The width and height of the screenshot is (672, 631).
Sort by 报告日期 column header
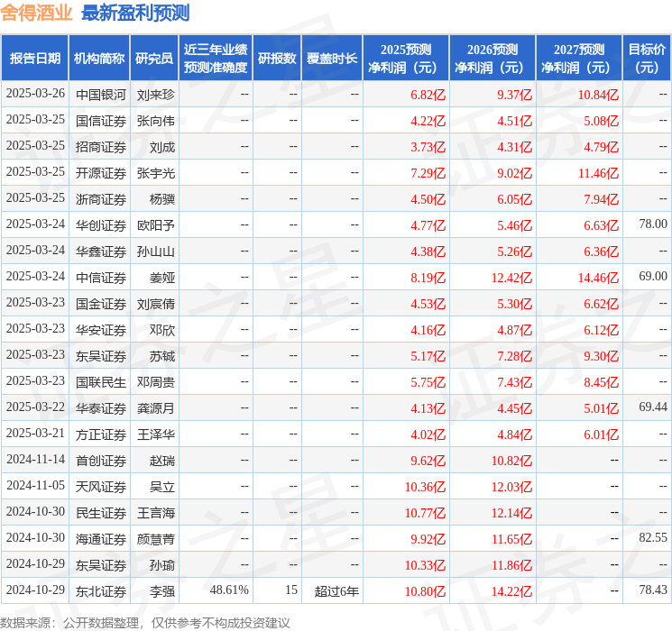(35, 59)
